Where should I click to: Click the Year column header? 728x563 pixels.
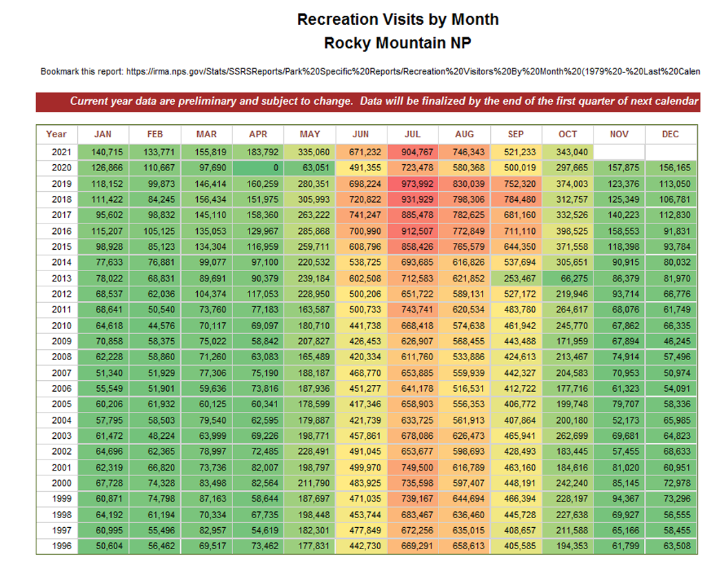click(57, 135)
